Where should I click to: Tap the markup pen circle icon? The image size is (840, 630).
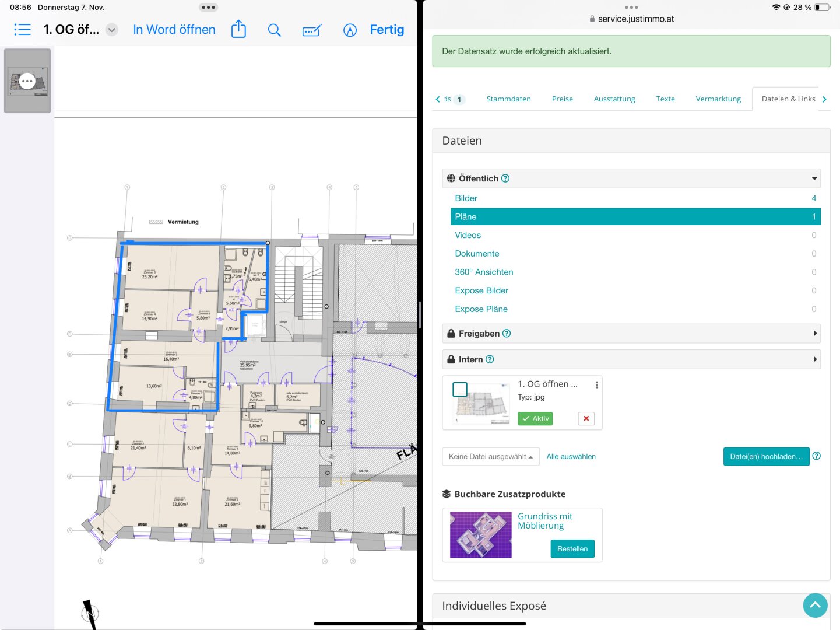(x=350, y=30)
